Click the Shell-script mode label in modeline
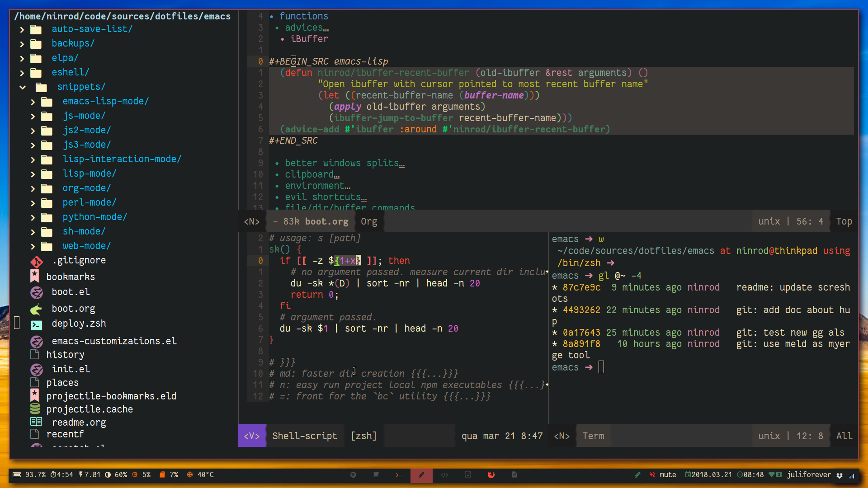This screenshot has width=868, height=488. click(x=305, y=436)
